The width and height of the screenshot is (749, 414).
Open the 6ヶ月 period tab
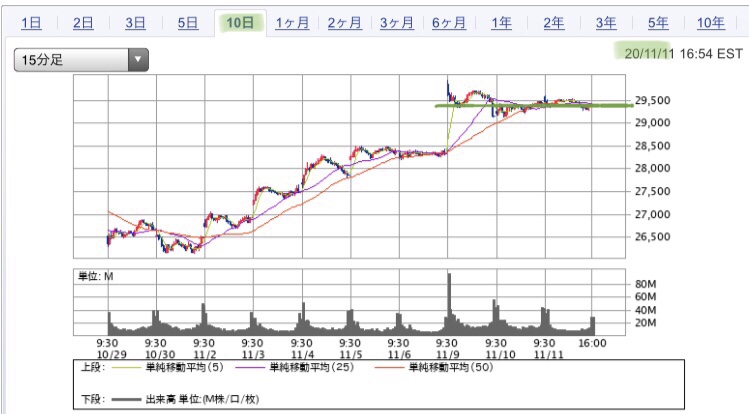[x=449, y=23]
